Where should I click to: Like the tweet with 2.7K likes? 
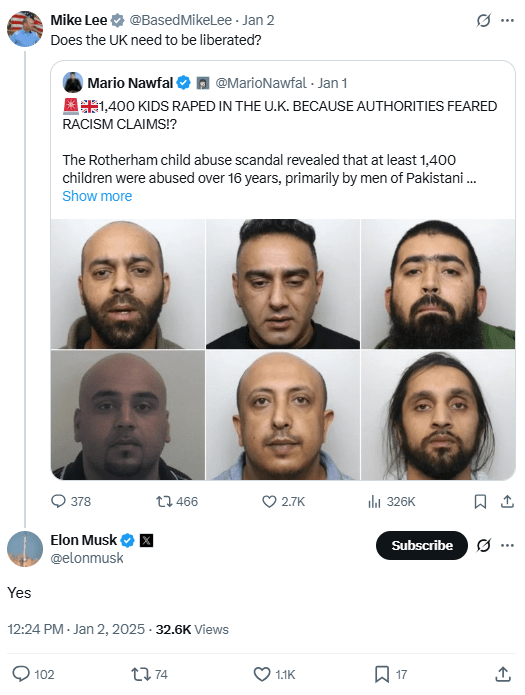pyautogui.click(x=269, y=501)
